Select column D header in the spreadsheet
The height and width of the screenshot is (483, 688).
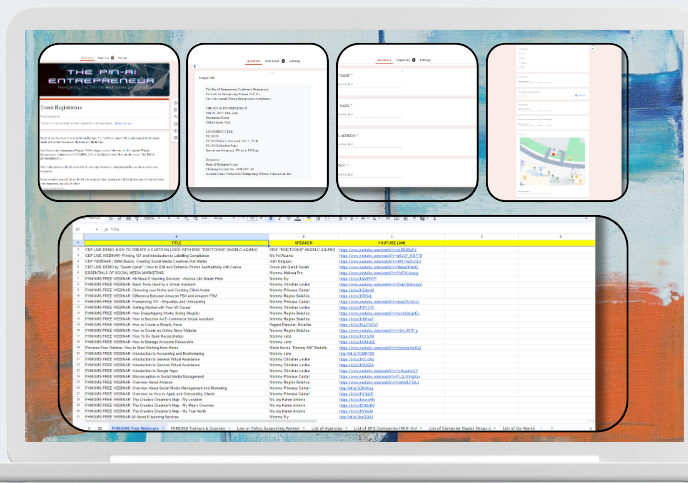(x=481, y=236)
